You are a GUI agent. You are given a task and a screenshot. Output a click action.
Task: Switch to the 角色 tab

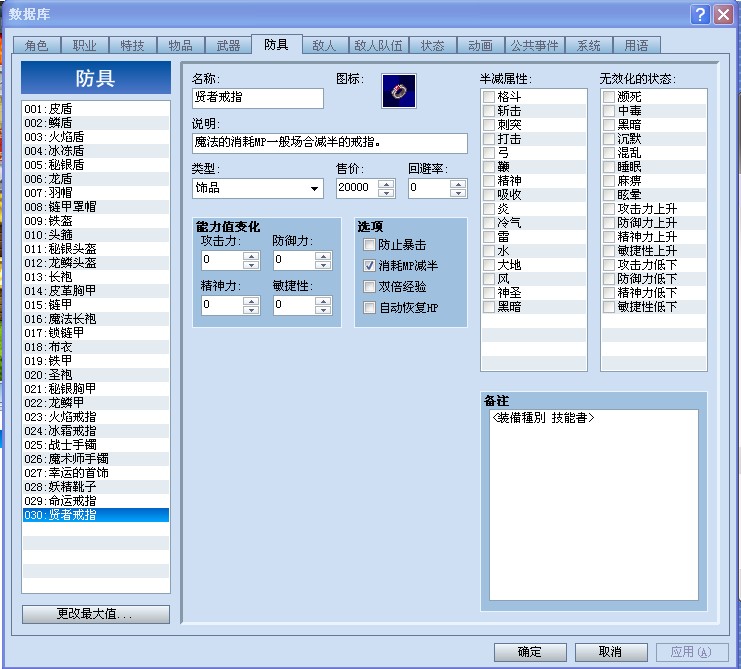click(x=37, y=45)
